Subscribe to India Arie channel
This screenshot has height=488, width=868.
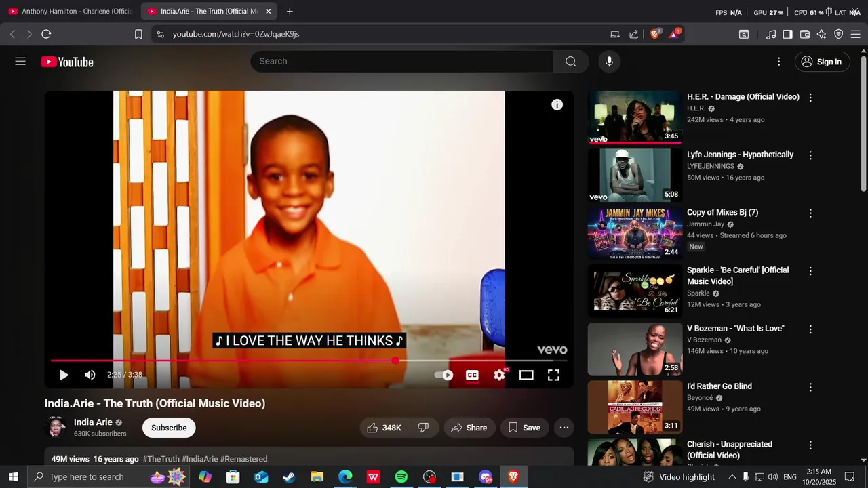tap(169, 428)
